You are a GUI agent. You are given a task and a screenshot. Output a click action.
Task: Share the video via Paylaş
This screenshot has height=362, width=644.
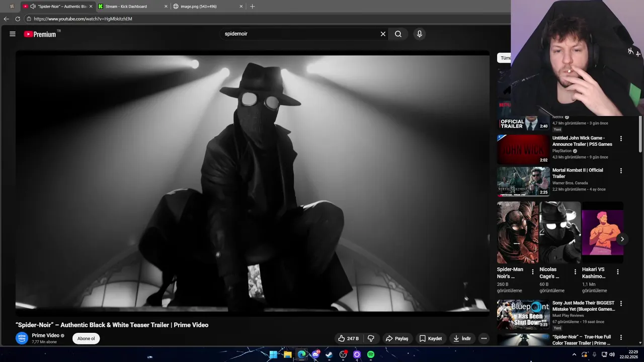pyautogui.click(x=397, y=338)
